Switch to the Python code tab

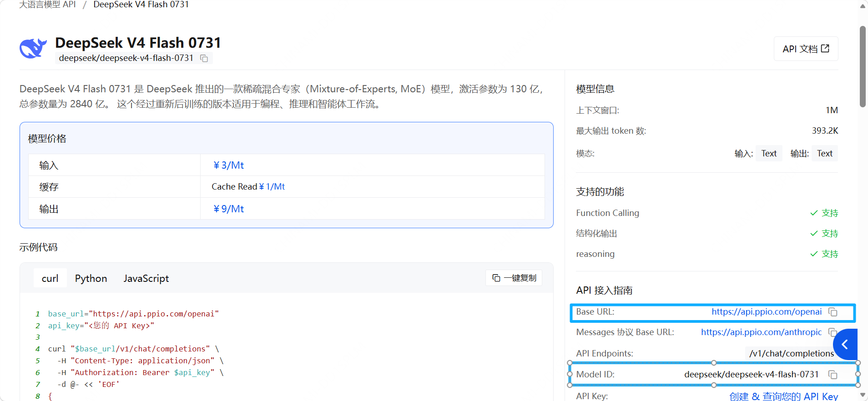pyautogui.click(x=91, y=278)
